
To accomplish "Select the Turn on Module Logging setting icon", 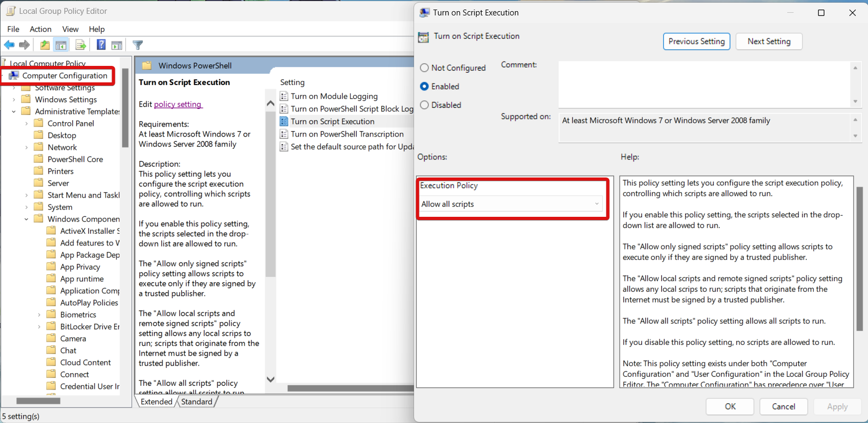I will (284, 96).
